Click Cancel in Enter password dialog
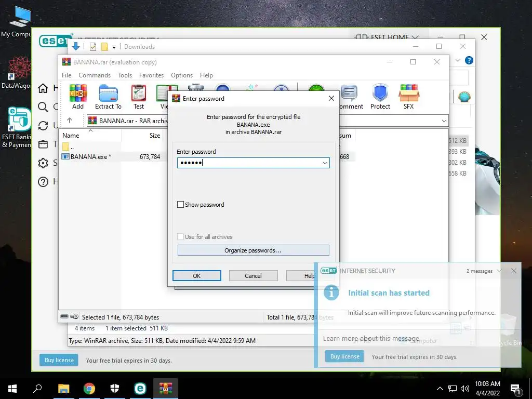The height and width of the screenshot is (399, 532). pyautogui.click(x=253, y=276)
